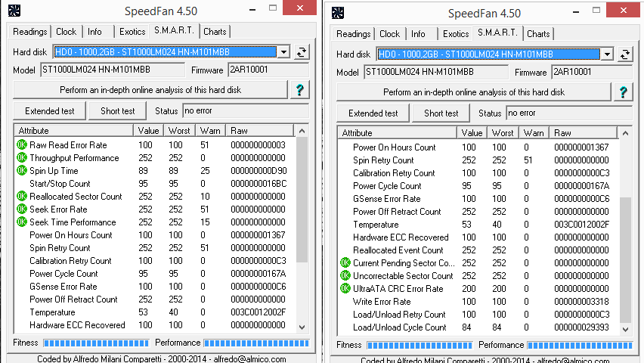Click the Performance bar in left window
The width and height of the screenshot is (644, 363).
point(256,343)
